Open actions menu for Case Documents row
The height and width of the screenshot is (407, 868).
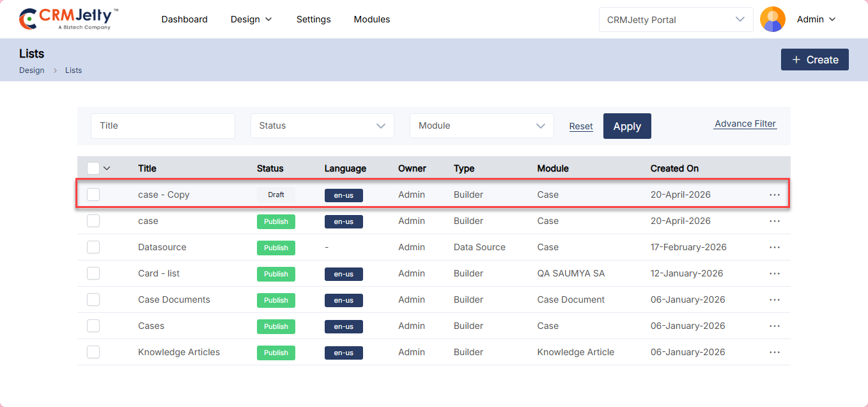[775, 299]
